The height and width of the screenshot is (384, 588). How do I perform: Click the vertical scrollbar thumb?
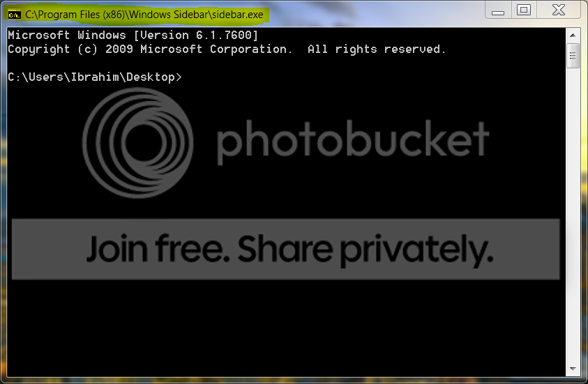tap(573, 56)
